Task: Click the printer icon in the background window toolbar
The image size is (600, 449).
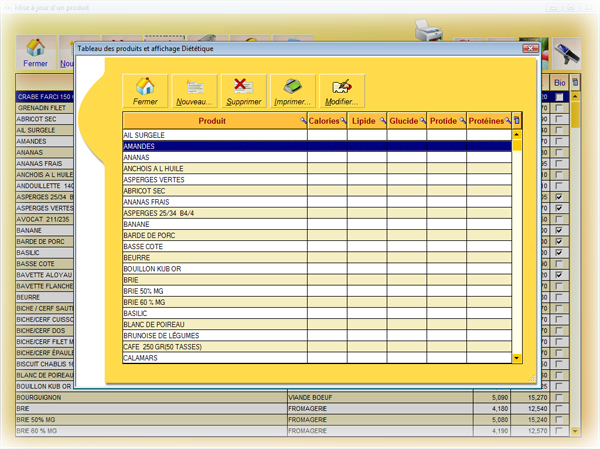Action: pyautogui.click(x=429, y=30)
